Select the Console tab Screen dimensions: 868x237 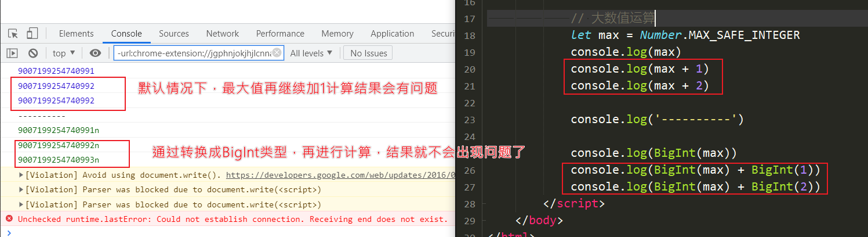pyautogui.click(x=126, y=34)
